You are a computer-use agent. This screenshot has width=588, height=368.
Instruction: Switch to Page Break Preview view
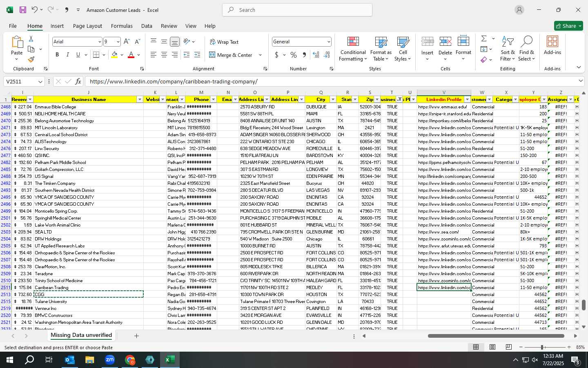[x=508, y=347]
